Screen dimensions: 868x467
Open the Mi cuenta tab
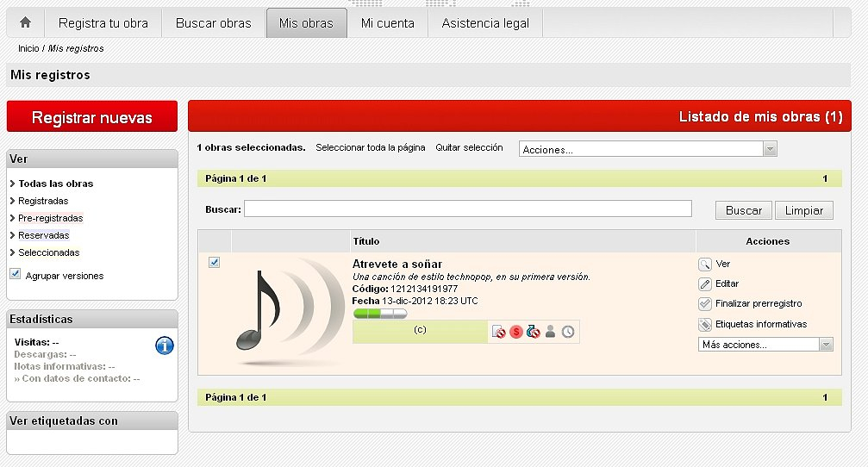pos(388,23)
